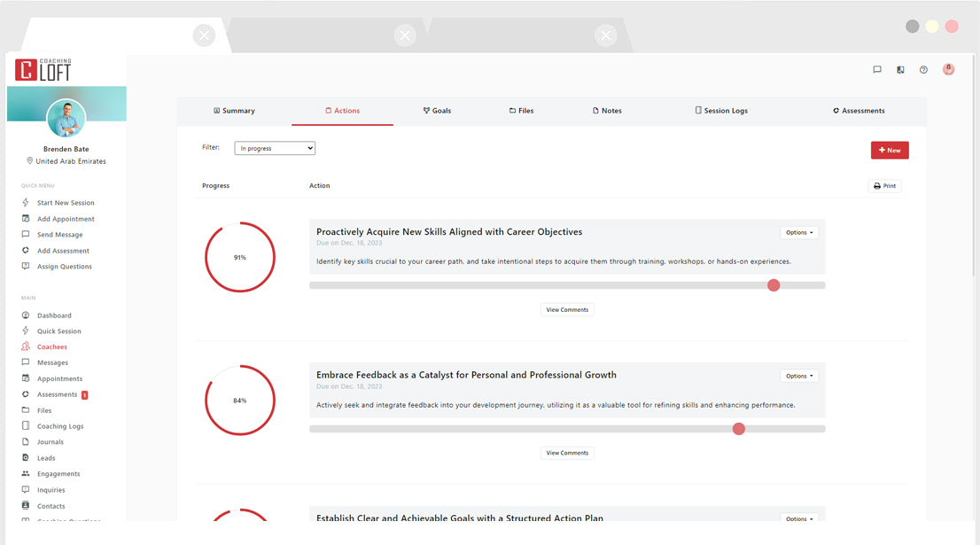Image resolution: width=980 pixels, height=545 pixels.
Task: Open the Add Appointment calendar icon
Action: point(26,218)
